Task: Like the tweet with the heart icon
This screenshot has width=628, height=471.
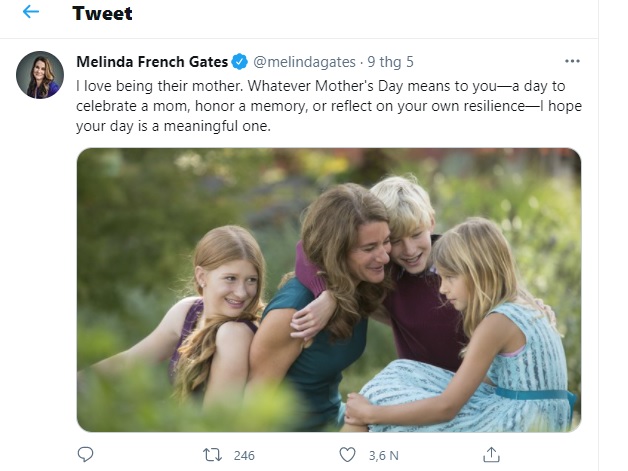Action: [347, 454]
